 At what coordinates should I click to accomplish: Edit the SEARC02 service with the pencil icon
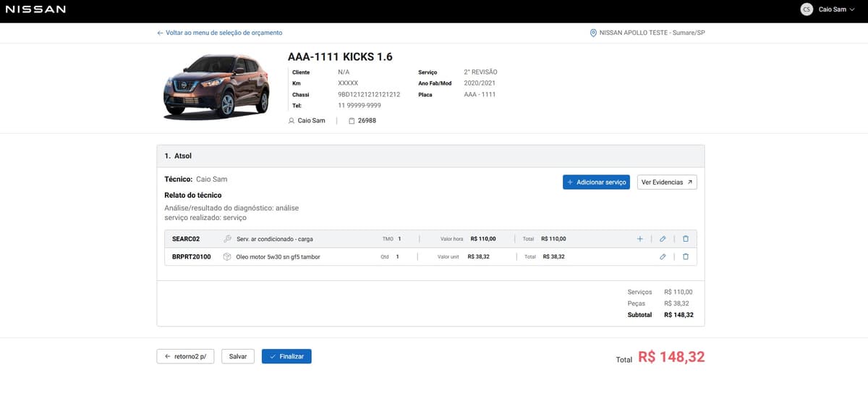(663, 239)
